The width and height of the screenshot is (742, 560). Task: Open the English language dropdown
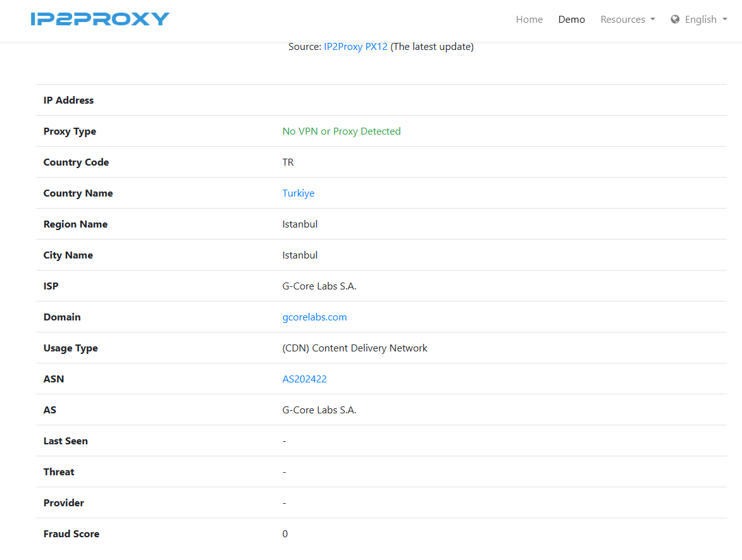tap(706, 20)
